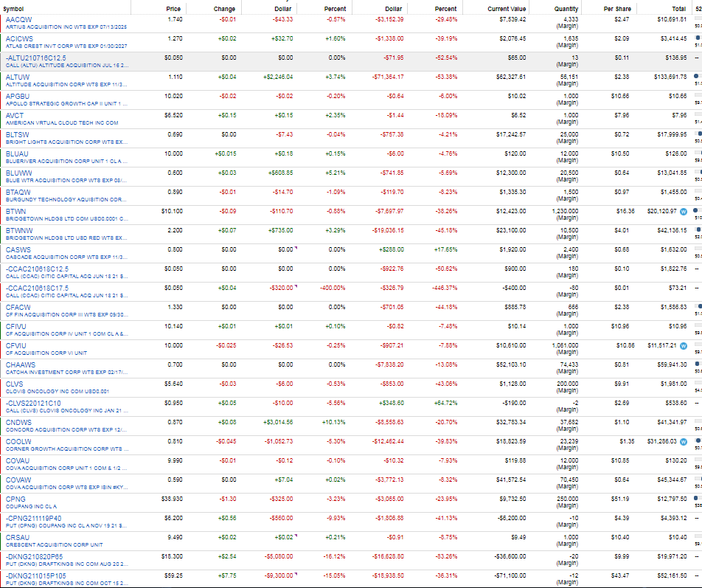Open the -CLVS220121C10 option link
Screen dimensions: 702x588
click(33, 404)
